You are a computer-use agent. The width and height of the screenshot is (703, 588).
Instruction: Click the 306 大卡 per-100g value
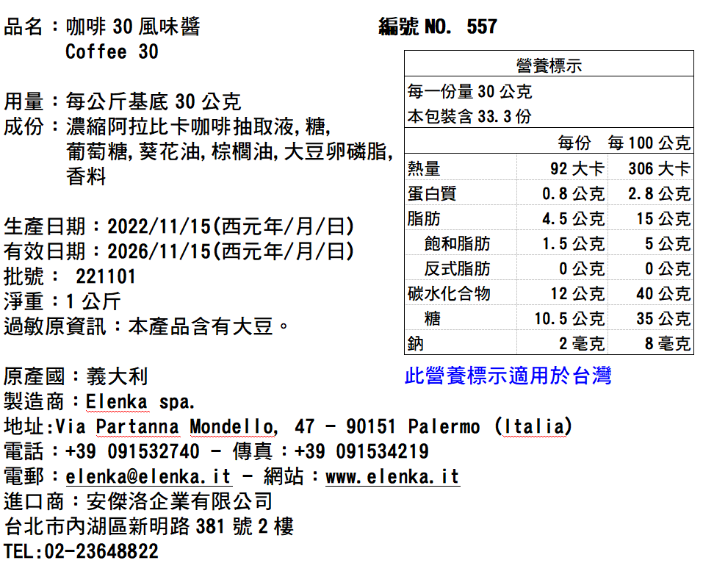(x=658, y=169)
